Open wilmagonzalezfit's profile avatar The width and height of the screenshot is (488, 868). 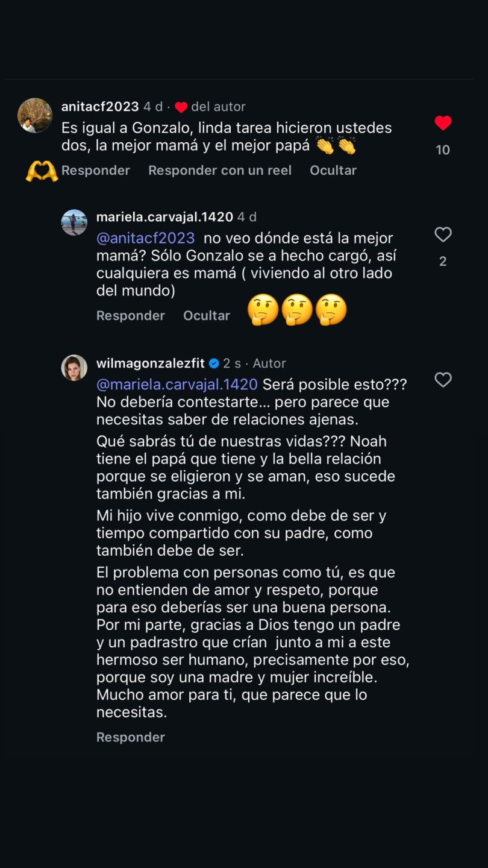(x=74, y=368)
